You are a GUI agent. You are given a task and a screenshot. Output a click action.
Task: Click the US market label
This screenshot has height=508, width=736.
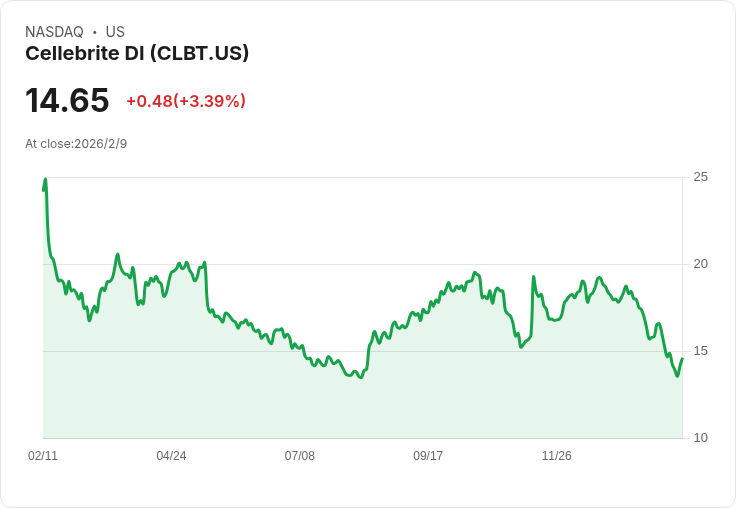pyautogui.click(x=115, y=32)
